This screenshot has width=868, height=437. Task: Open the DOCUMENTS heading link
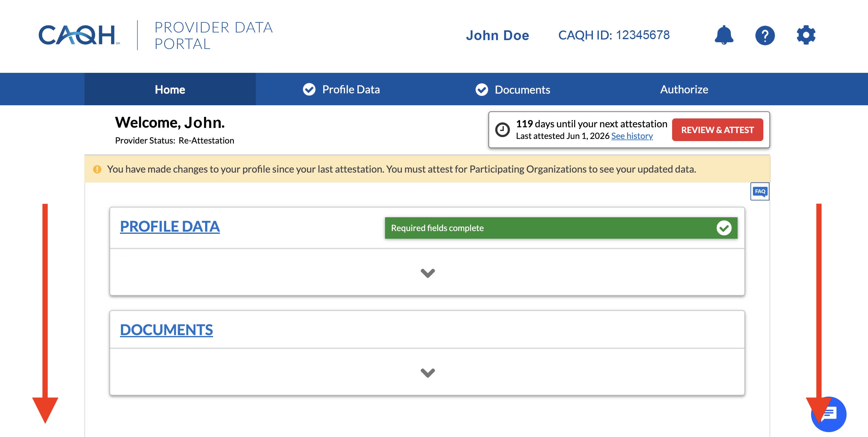[166, 330]
